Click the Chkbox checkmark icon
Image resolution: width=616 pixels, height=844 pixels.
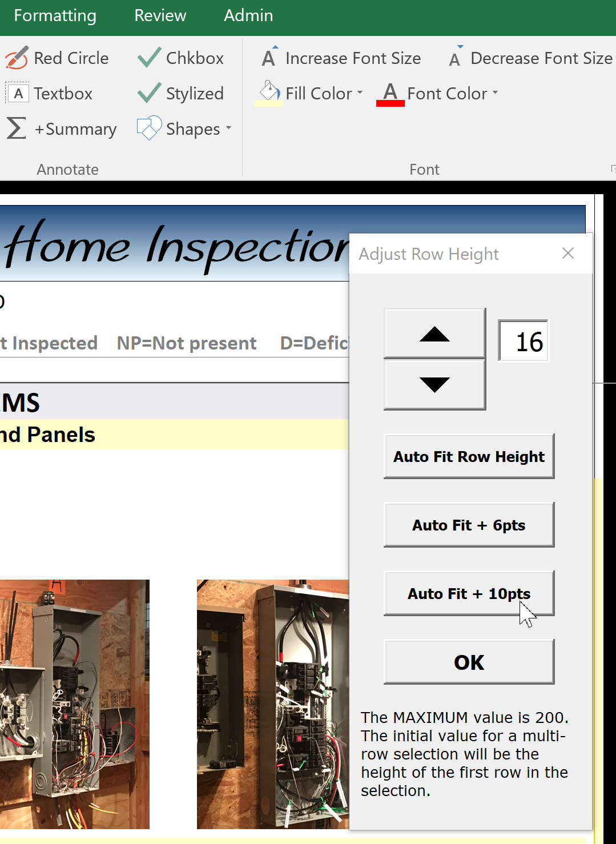[150, 58]
